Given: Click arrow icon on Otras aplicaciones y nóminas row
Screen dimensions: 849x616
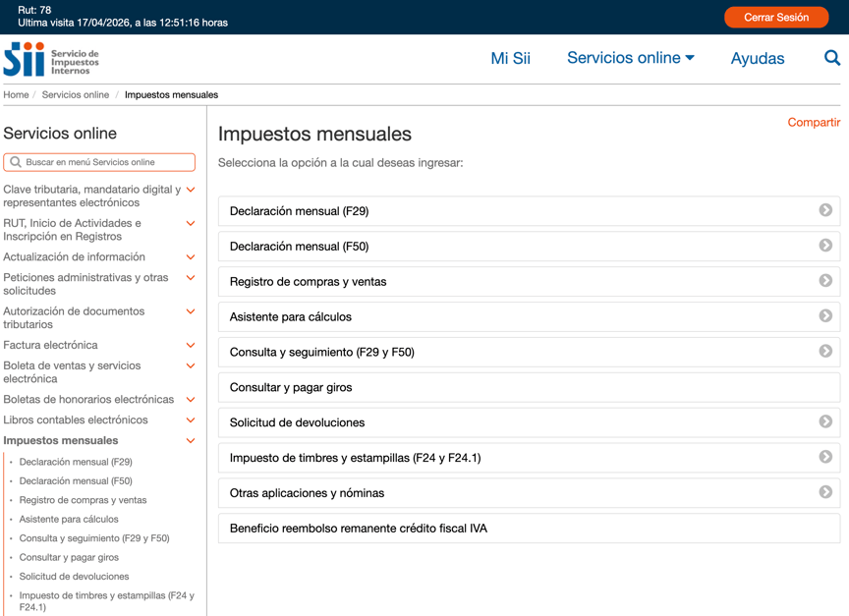Looking at the screenshot, I should point(825,492).
